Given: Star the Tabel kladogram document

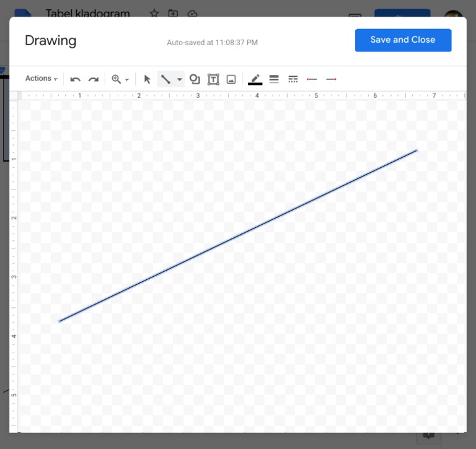Looking at the screenshot, I should click(x=154, y=13).
